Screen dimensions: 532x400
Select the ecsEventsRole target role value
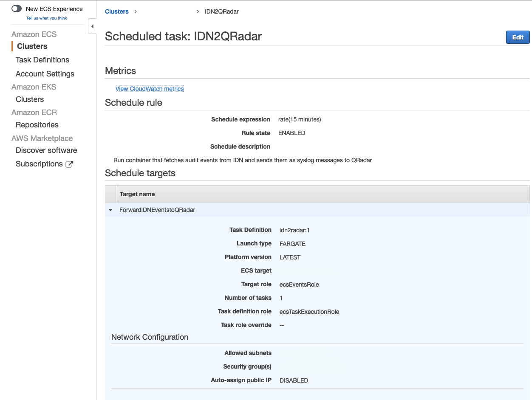tap(299, 285)
